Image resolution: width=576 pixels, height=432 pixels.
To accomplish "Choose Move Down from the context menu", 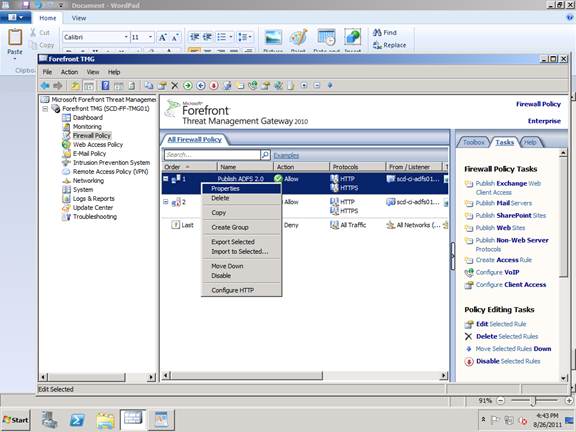I will pos(241,266).
